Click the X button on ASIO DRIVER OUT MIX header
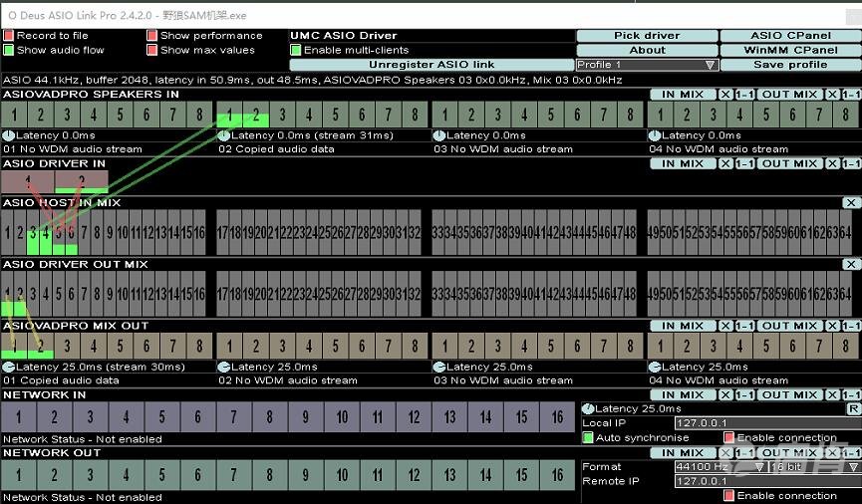 tap(851, 264)
